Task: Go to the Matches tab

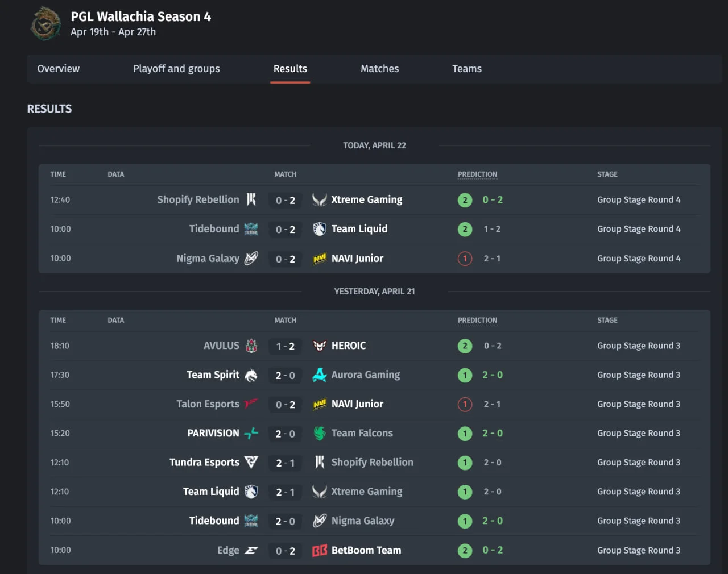Action: tap(379, 69)
